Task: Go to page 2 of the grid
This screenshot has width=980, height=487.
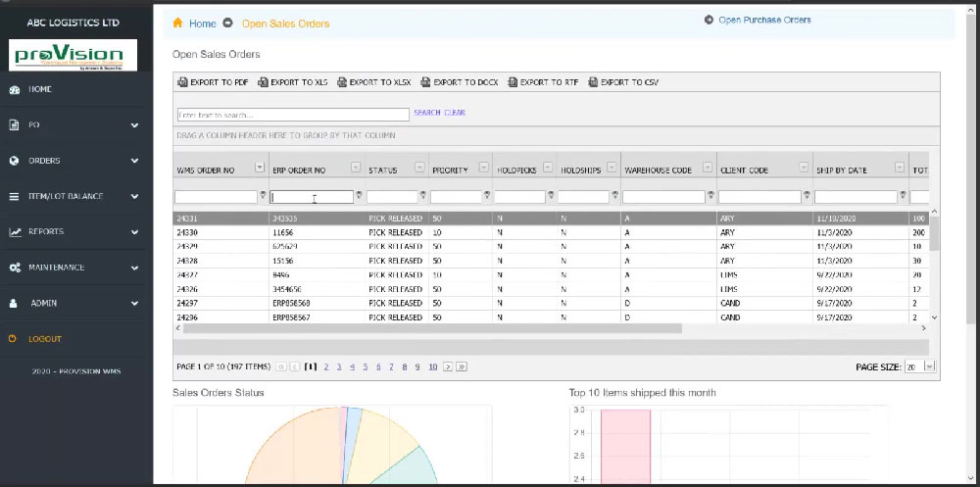Action: 326,367
